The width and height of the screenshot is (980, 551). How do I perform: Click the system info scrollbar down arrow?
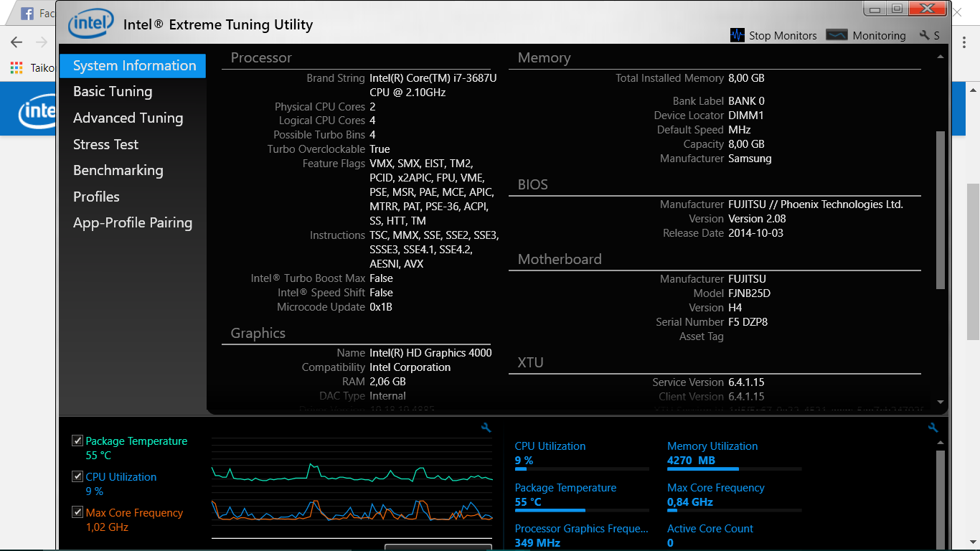coord(941,402)
